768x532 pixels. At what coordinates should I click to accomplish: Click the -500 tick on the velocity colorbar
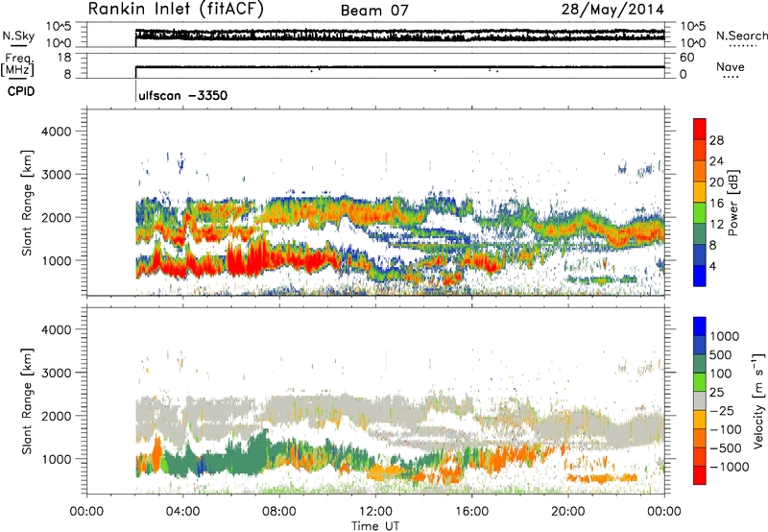tap(726, 448)
